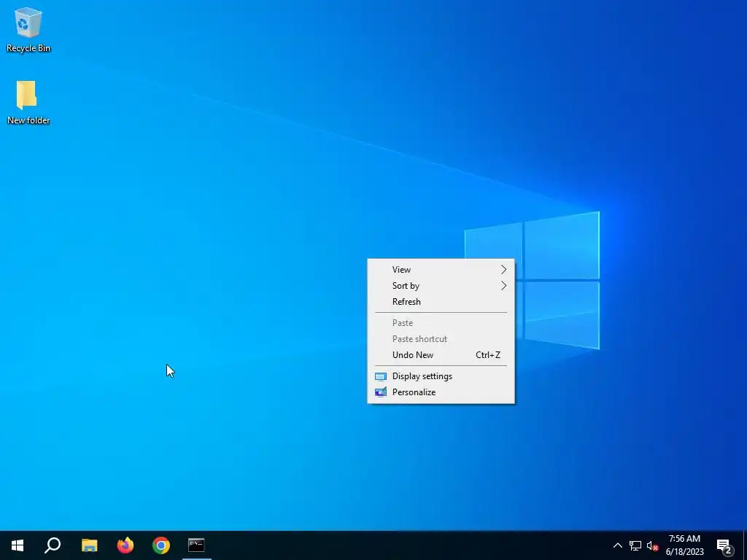Show hidden system tray icons
This screenshot has height=560, width=747.
[617, 545]
